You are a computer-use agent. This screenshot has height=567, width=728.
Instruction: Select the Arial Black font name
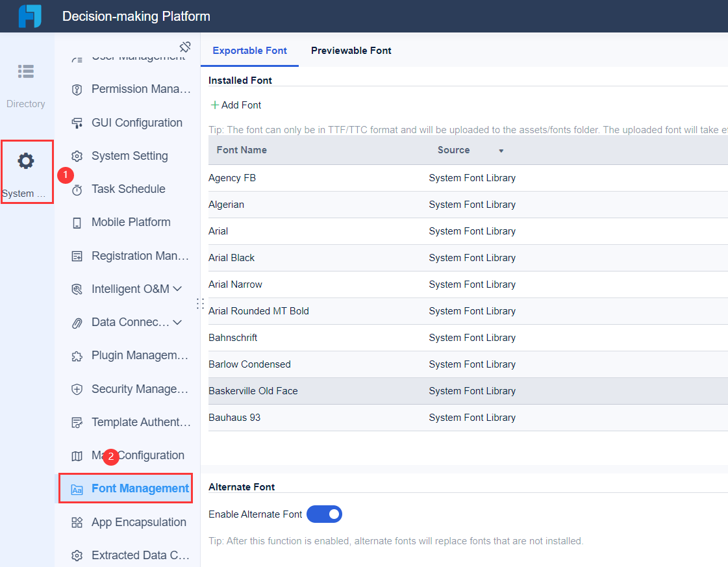tap(231, 258)
